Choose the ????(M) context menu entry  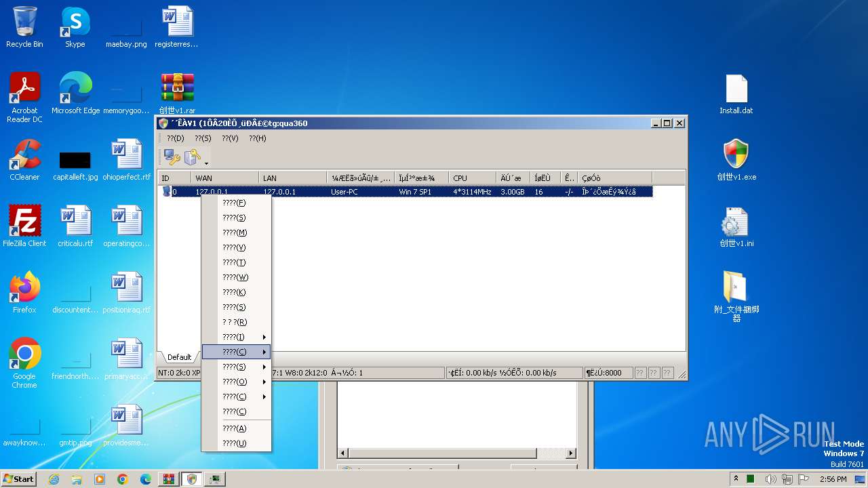(x=236, y=232)
